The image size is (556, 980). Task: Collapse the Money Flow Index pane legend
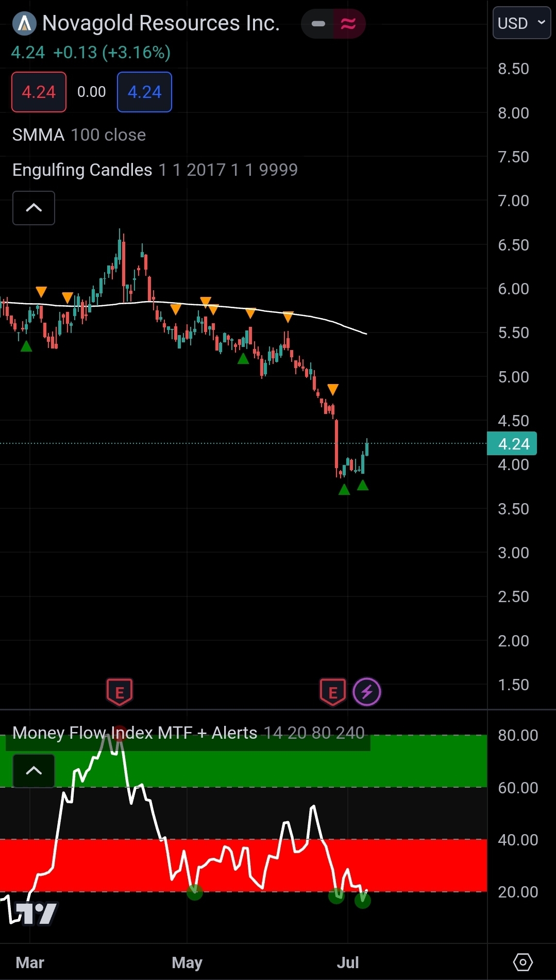tap(33, 771)
